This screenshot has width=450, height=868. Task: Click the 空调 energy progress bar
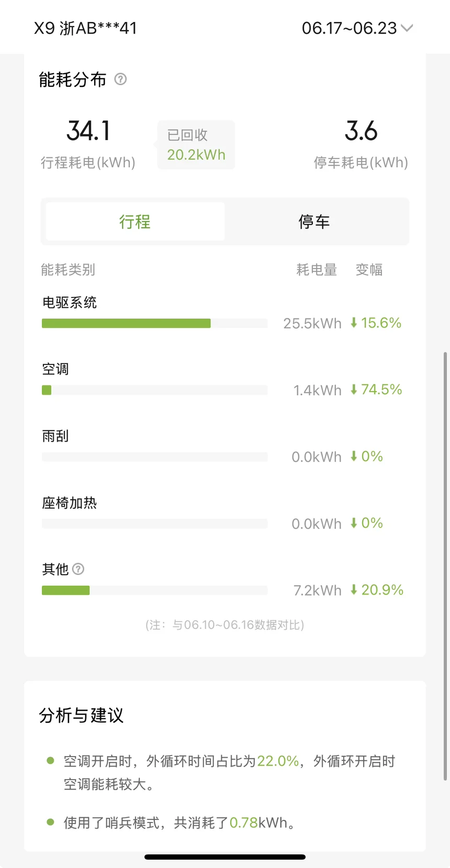(x=154, y=390)
